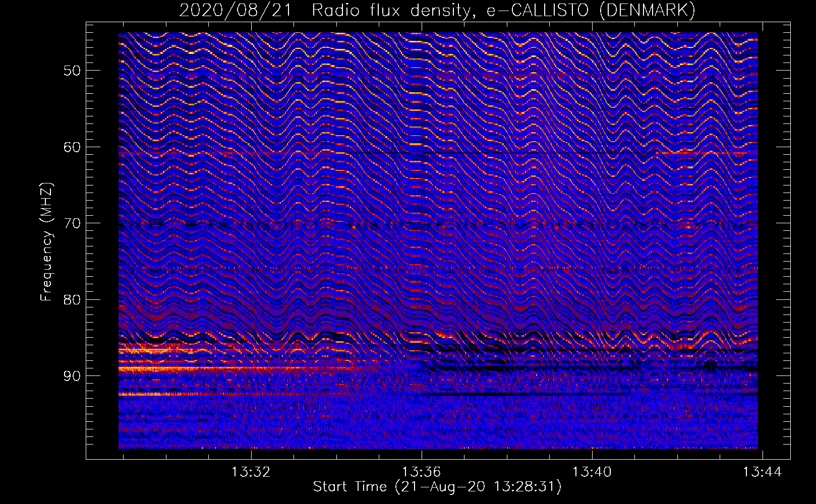This screenshot has width=816, height=504.
Task: Select the 13:40 time tick label
Action: pos(592,472)
